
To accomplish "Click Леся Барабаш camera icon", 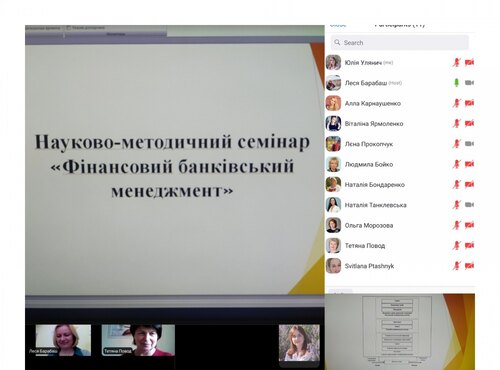I will click(469, 83).
